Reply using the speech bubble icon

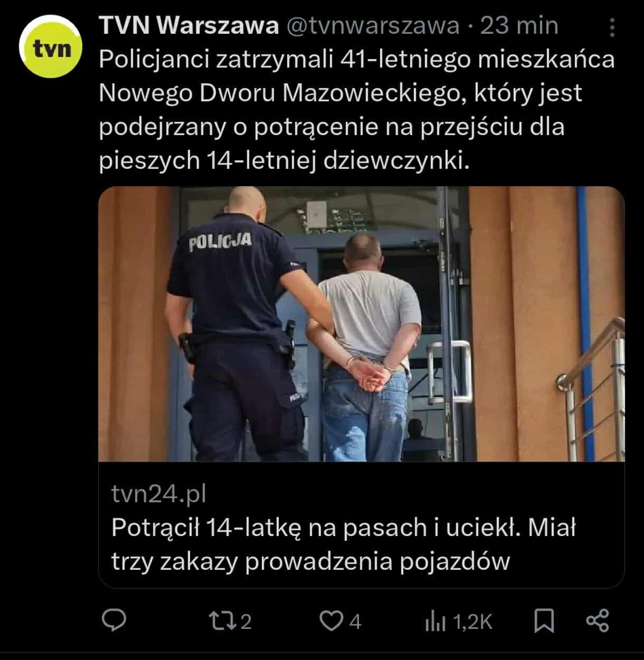coord(114,620)
